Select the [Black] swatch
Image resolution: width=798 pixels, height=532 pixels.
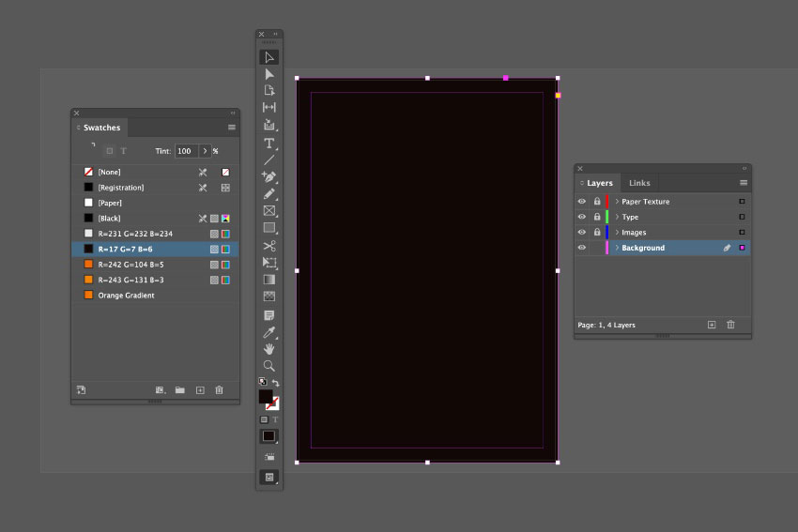pos(155,219)
